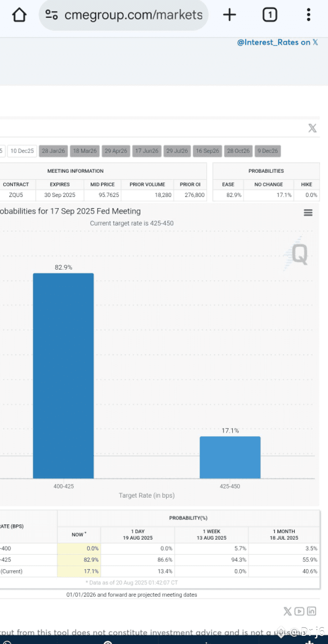This screenshot has width=328, height=644.
Task: Select the 9 Dec26 meeting tab
Action: click(268, 151)
